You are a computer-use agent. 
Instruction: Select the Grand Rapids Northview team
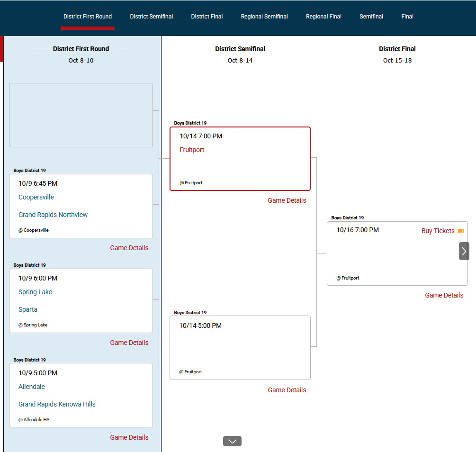tap(53, 215)
